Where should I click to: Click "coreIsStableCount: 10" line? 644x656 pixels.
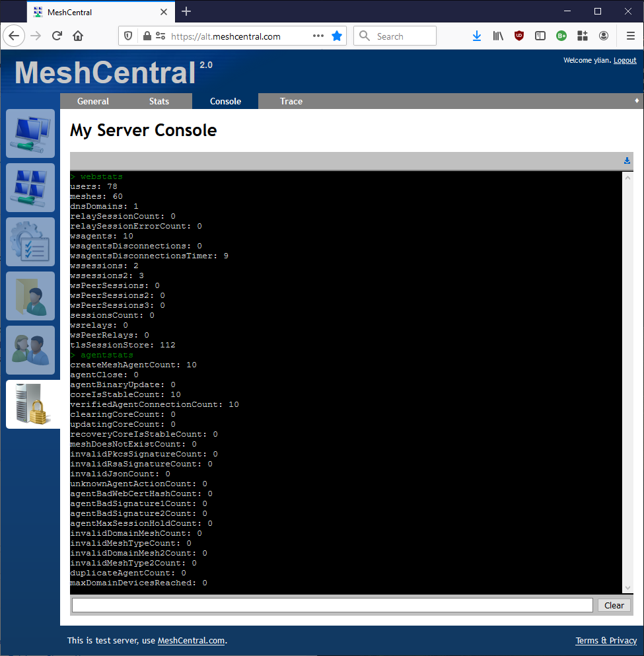(125, 394)
